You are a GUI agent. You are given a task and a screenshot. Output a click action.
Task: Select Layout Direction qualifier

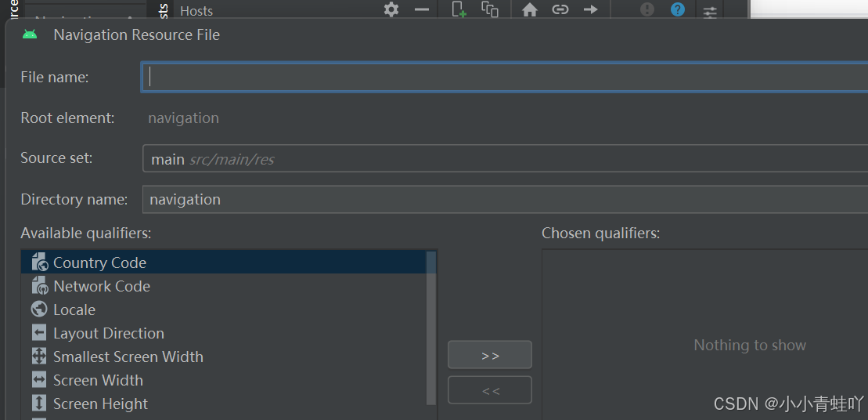224,333
